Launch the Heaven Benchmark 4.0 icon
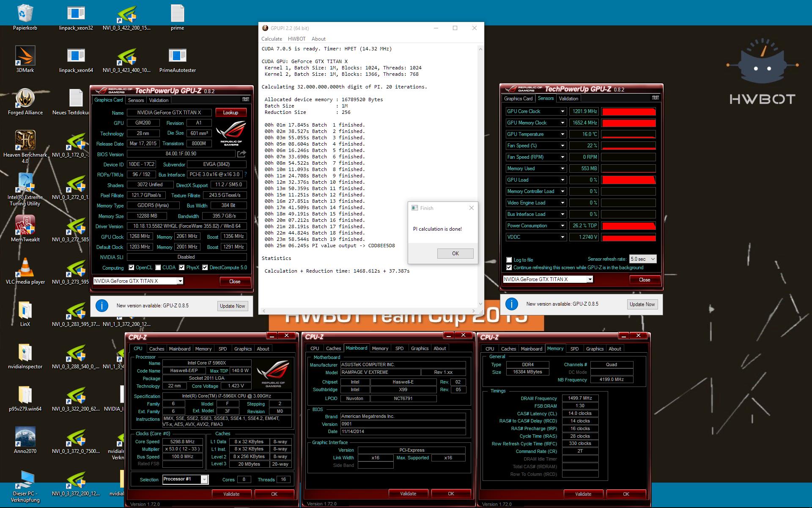Viewport: 812px width, 508px height. (x=25, y=146)
